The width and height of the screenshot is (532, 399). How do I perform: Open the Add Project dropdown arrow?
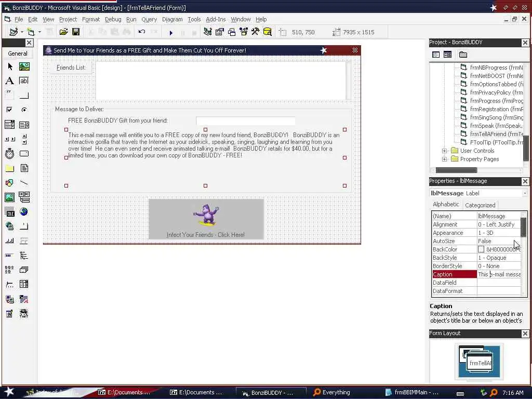(x=22, y=32)
